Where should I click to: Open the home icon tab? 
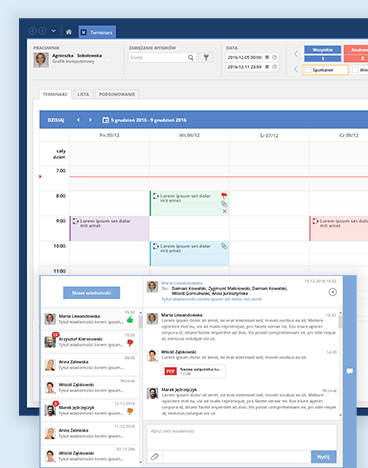point(69,32)
